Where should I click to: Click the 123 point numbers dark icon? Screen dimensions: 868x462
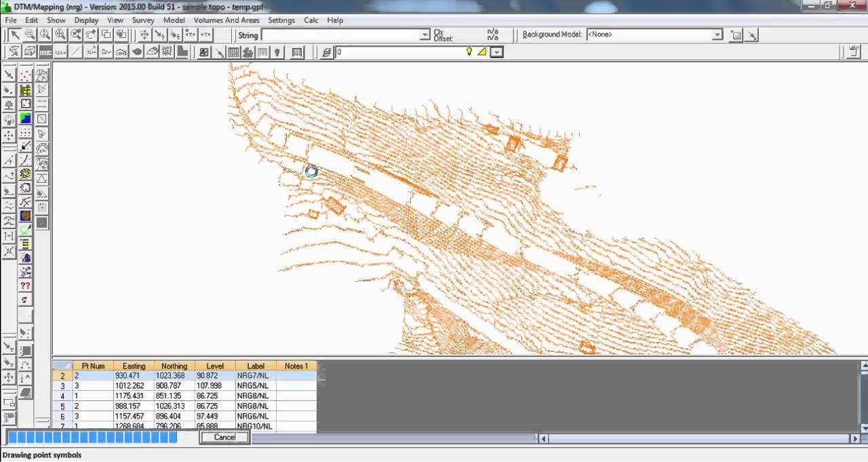(45, 52)
